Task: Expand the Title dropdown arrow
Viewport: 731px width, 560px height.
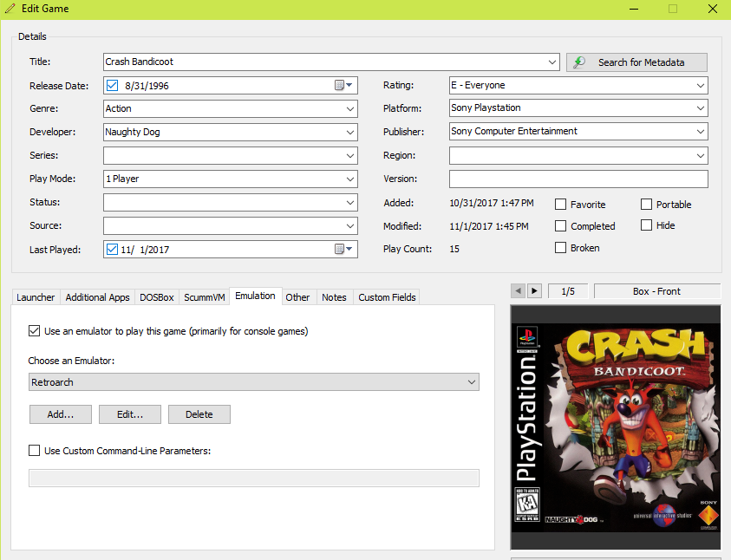Action: pos(552,62)
